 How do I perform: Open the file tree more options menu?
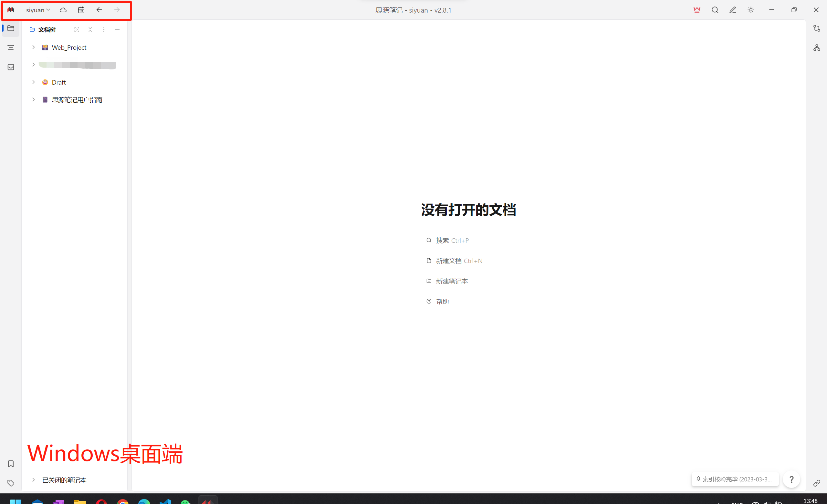point(104,29)
